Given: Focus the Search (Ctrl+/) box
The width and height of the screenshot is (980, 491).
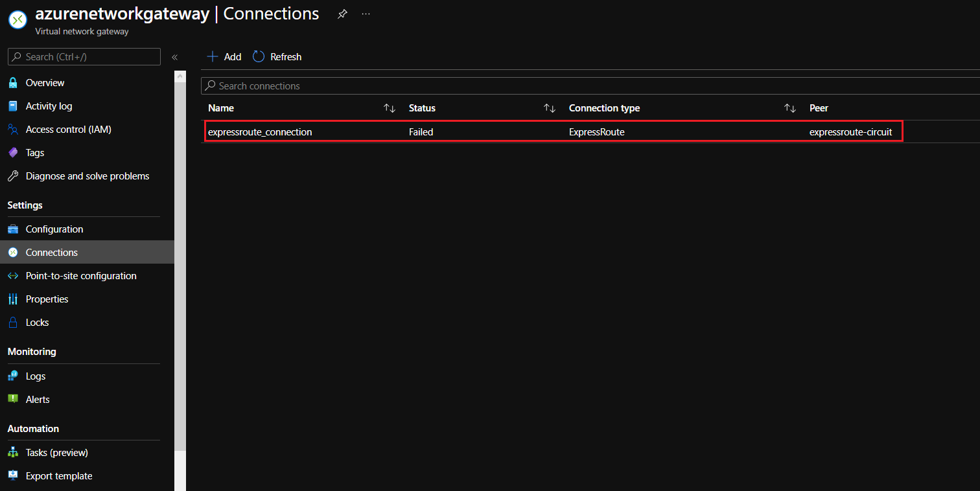Looking at the screenshot, I should coord(84,57).
